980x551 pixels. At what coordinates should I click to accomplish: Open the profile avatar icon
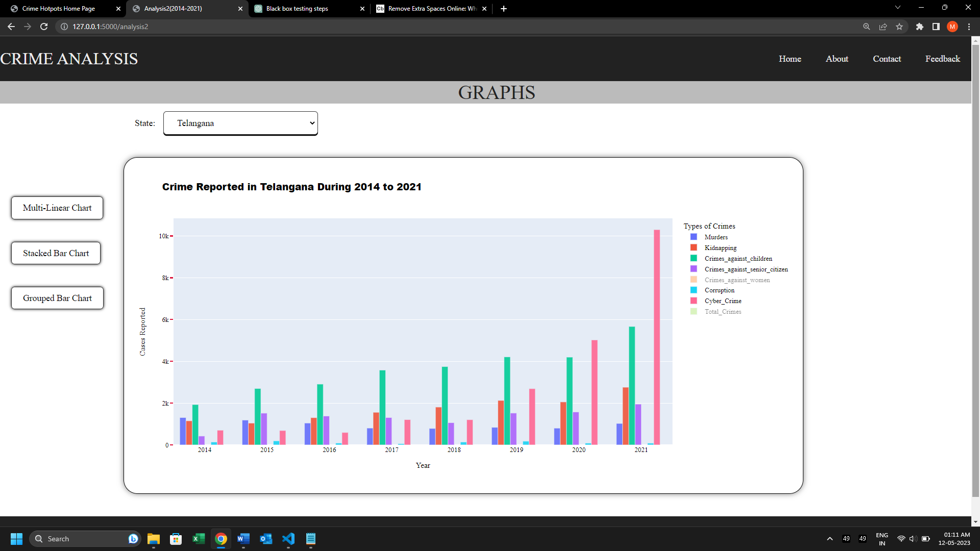click(952, 27)
